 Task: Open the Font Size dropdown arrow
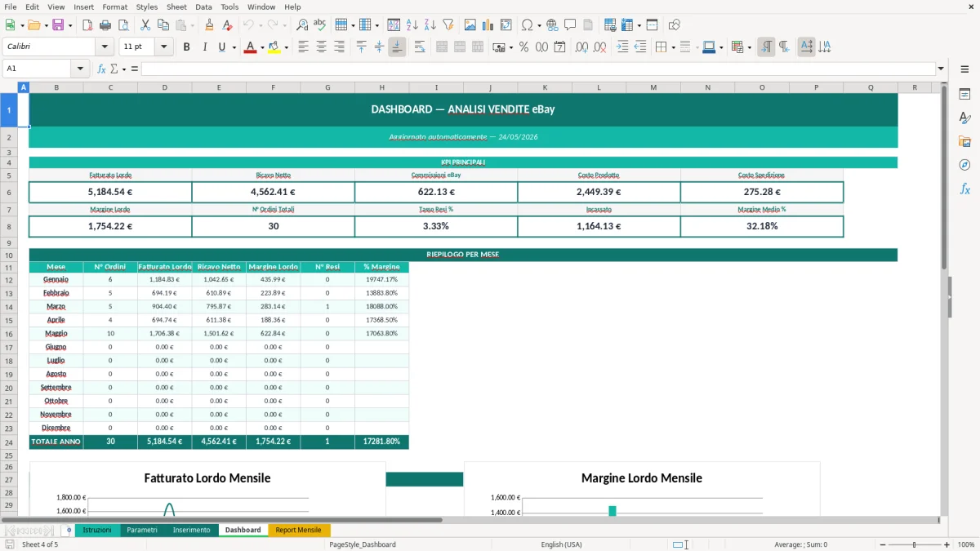[165, 47]
